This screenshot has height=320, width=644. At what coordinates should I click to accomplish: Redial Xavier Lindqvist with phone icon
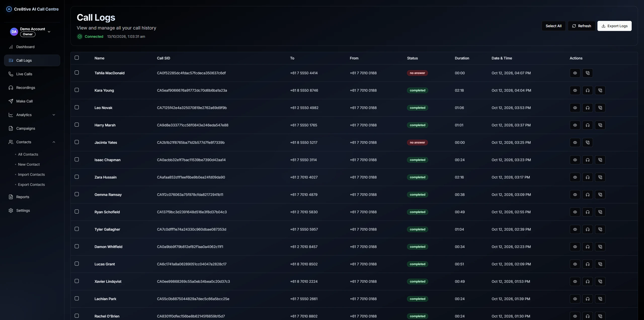point(600,281)
